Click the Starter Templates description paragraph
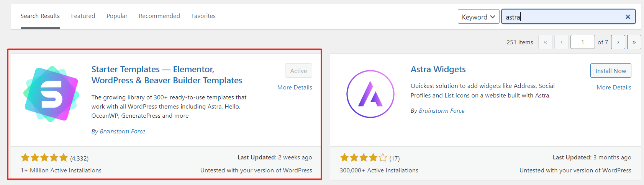The image size is (644, 185). 169,107
